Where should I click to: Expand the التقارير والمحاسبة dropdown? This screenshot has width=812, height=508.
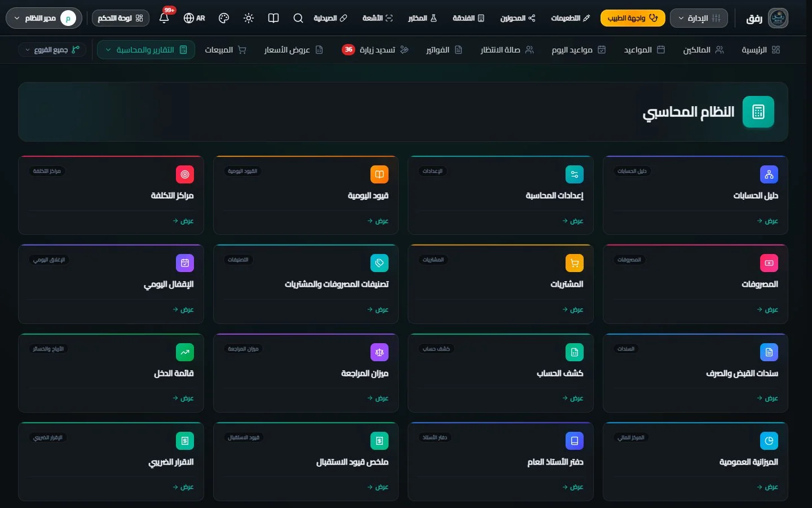146,50
